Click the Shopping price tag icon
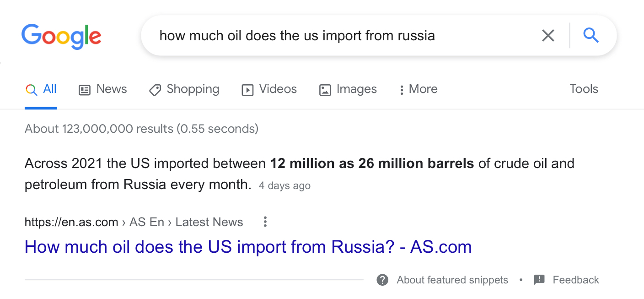 click(x=155, y=90)
